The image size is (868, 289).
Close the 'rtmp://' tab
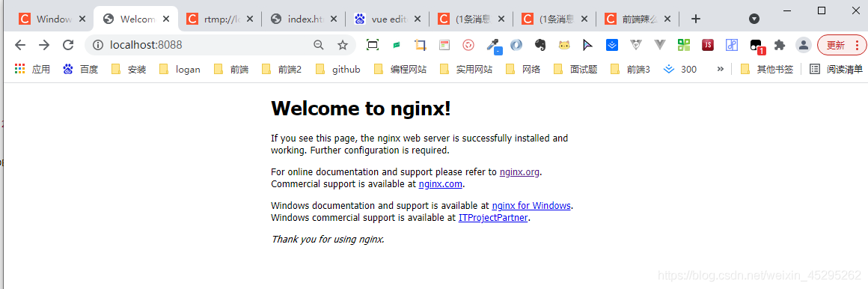250,19
